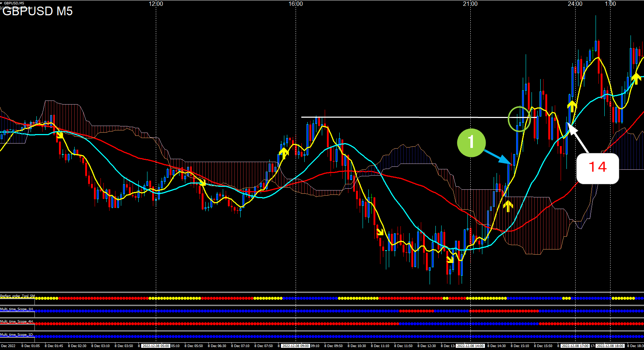
Task: Click the 8 Dec 01:45 axis label
Action: click(x=54, y=346)
